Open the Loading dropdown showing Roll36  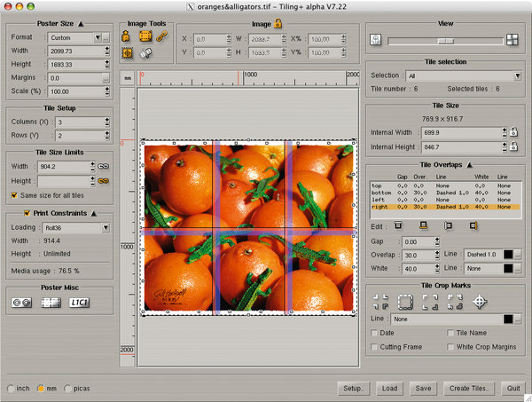click(75, 228)
